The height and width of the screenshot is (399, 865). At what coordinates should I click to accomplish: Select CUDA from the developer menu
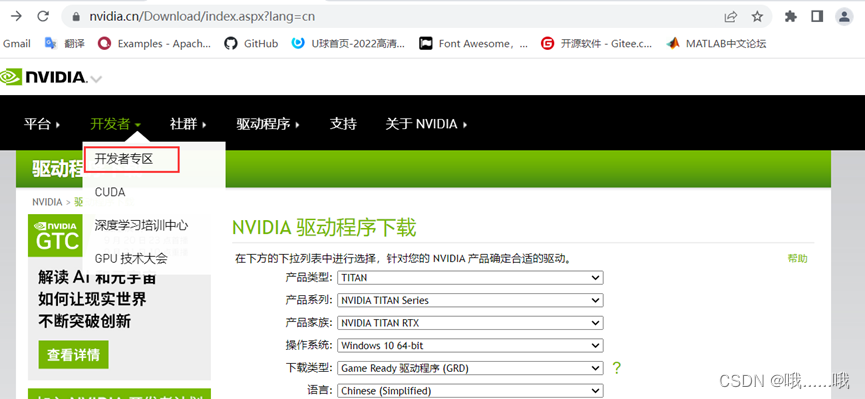pos(110,192)
